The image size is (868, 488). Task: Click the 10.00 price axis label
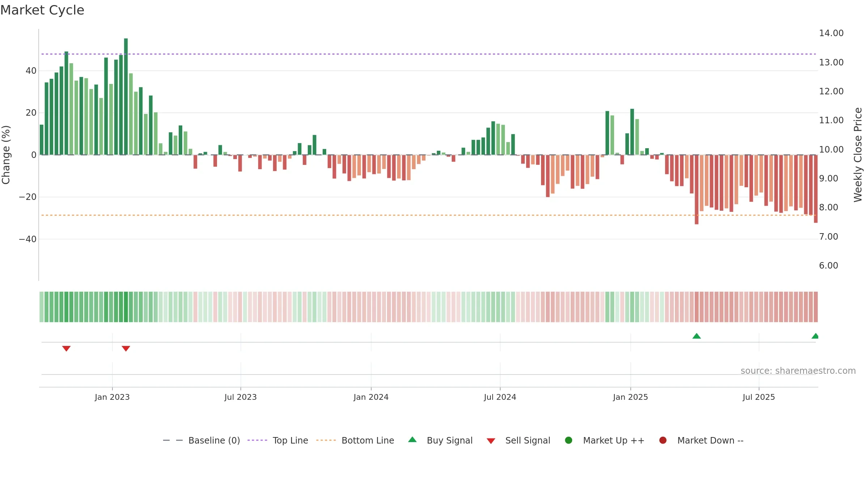pos(831,149)
